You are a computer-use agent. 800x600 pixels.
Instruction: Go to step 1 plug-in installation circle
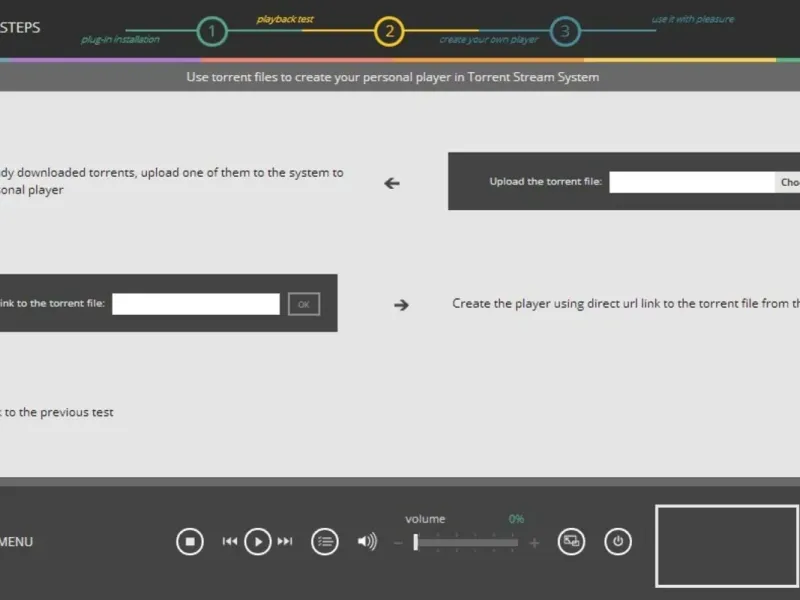tap(212, 31)
